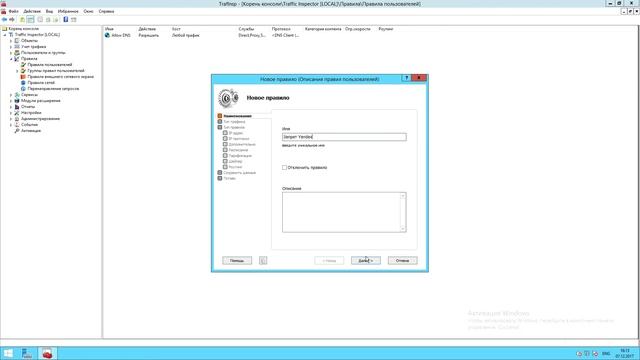This screenshot has height=360, width=640.
Task: Select the Сервисы tree node
Action: click(x=29, y=95)
